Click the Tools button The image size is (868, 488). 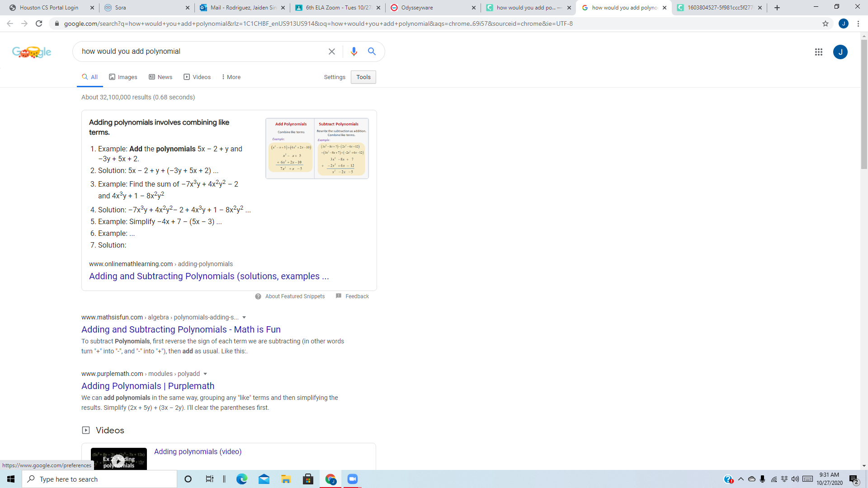click(363, 77)
